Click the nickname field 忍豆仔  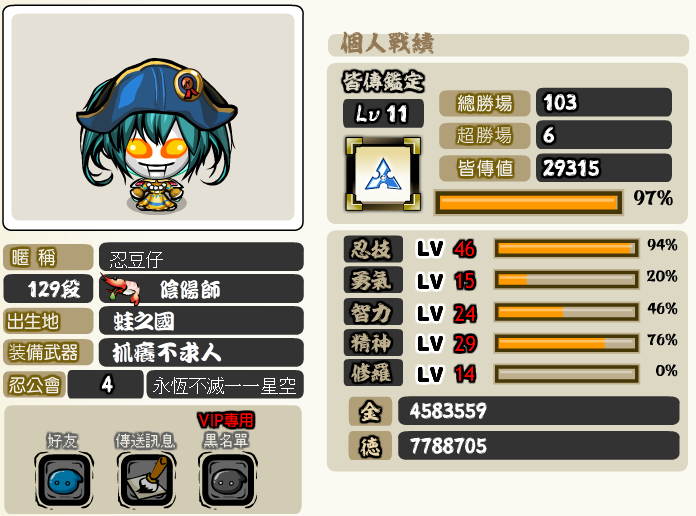pyautogui.click(x=201, y=257)
